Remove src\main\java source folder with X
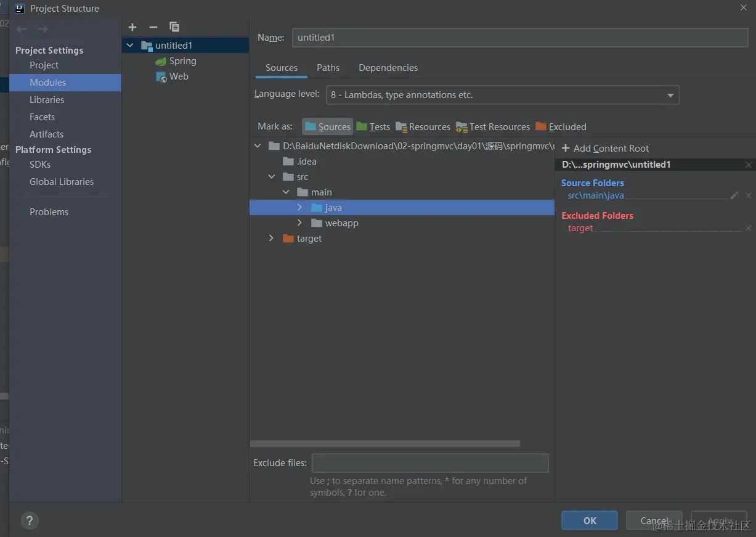This screenshot has height=537, width=756. pos(749,195)
